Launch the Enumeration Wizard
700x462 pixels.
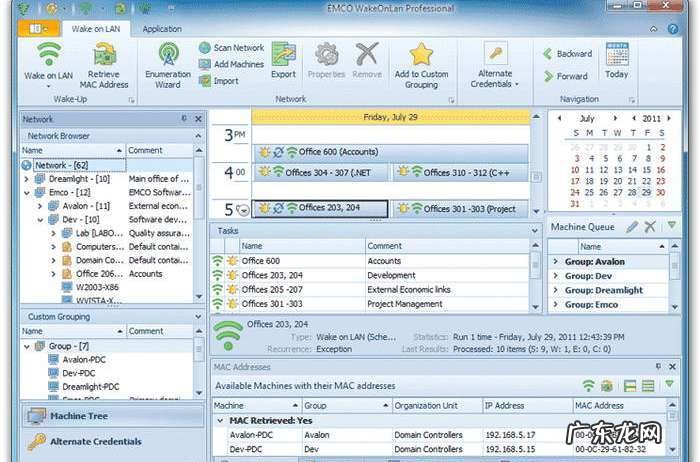168,56
